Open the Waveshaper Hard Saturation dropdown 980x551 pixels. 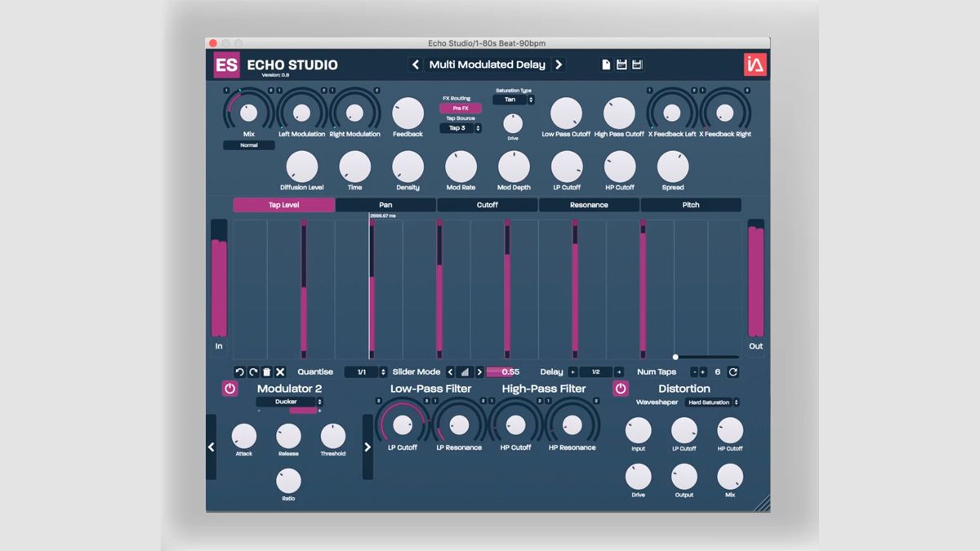coord(710,402)
